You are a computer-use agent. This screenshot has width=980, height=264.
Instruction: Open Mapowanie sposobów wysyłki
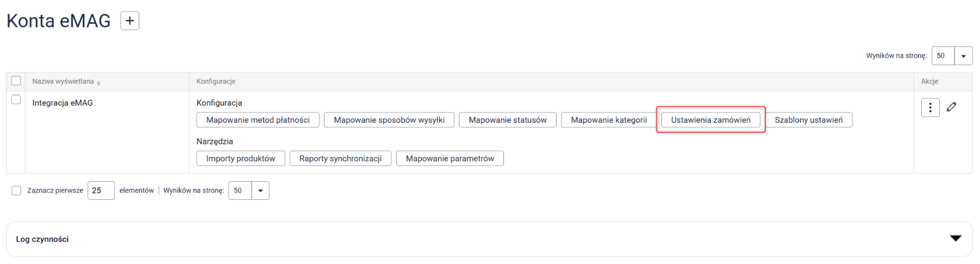[x=389, y=120]
